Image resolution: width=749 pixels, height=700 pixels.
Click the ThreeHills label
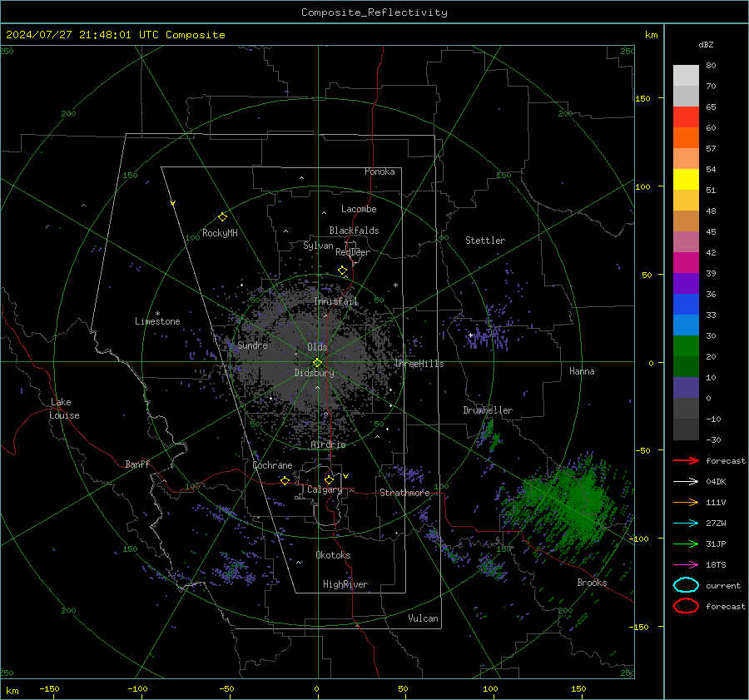pos(419,364)
